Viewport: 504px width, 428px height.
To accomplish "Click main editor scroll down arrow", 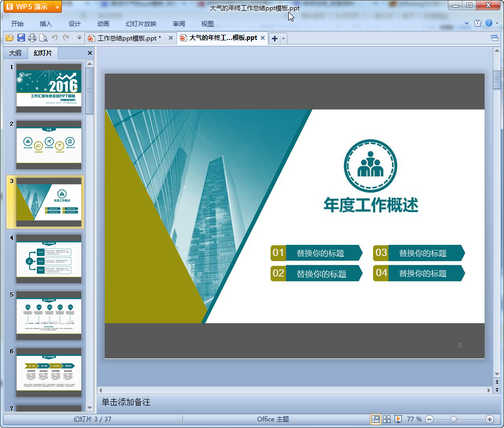I will tap(497, 374).
